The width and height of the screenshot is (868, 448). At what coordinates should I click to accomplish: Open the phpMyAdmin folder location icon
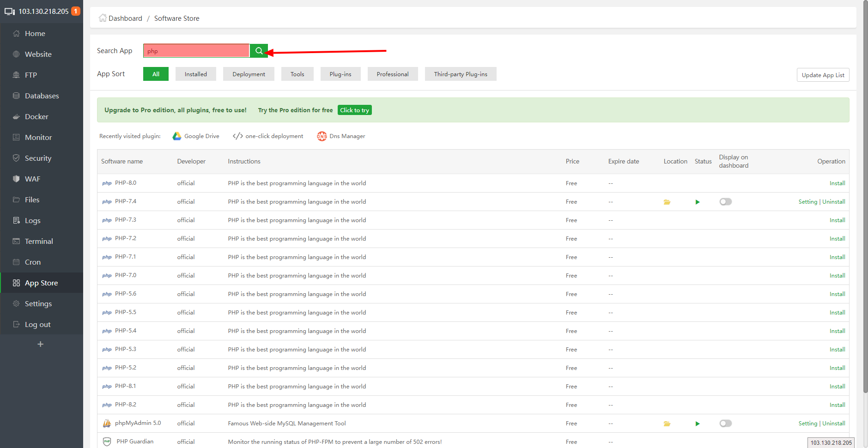(x=667, y=424)
